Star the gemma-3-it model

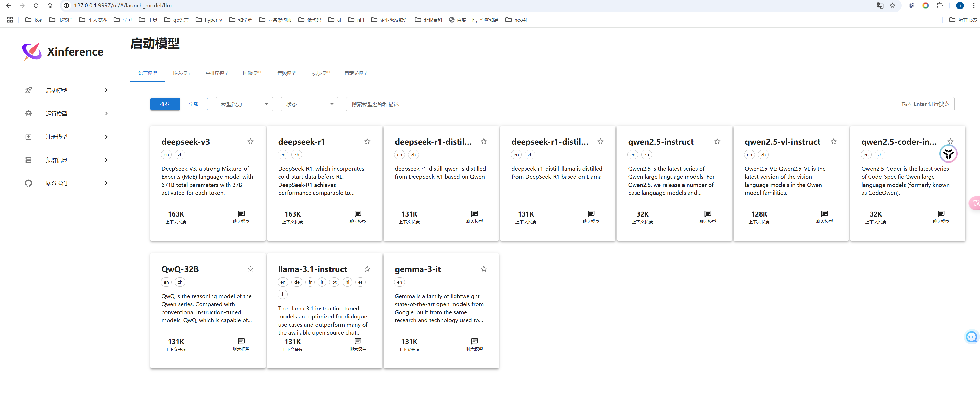click(483, 269)
